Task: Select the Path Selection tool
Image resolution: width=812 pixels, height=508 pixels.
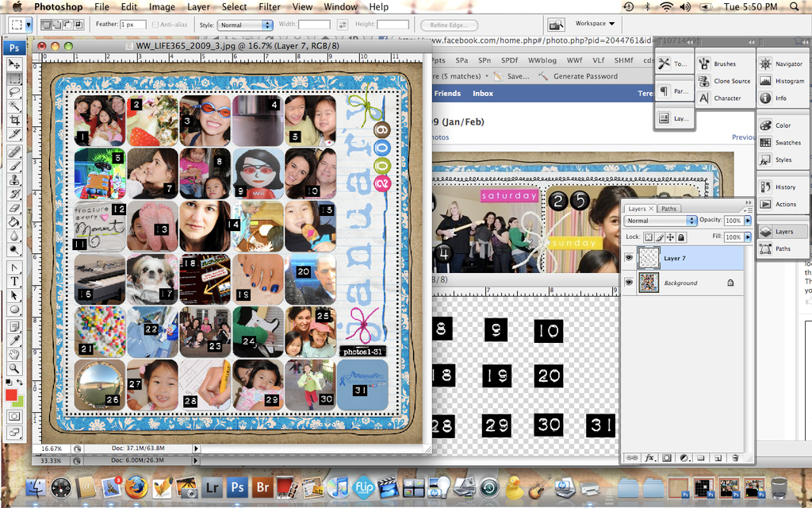Action: point(14,295)
